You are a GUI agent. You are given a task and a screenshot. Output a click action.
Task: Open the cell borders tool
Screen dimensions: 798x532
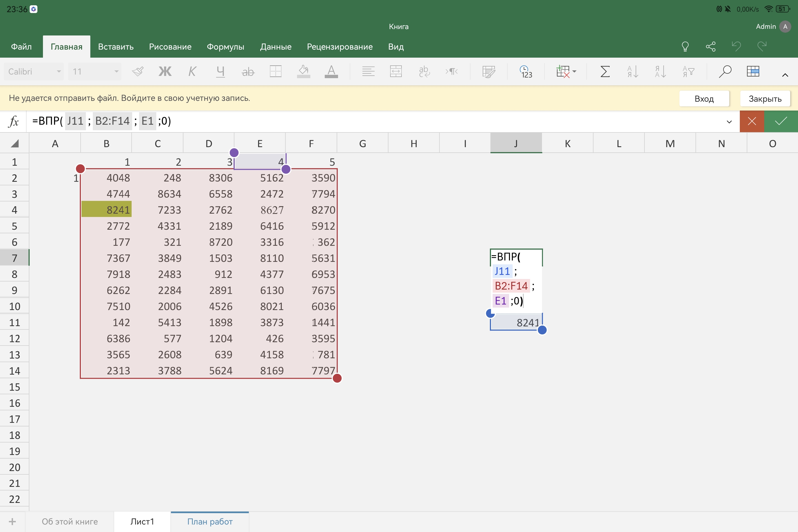click(x=275, y=71)
